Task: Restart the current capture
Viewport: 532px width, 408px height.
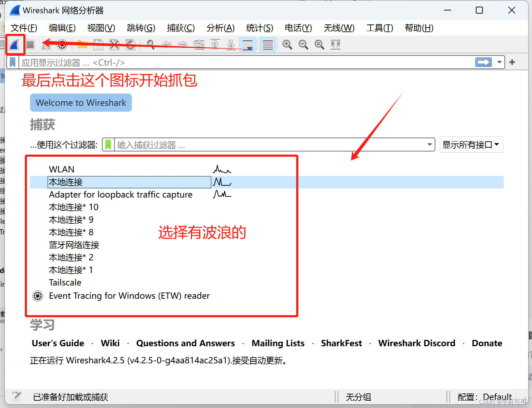Action: [46, 45]
